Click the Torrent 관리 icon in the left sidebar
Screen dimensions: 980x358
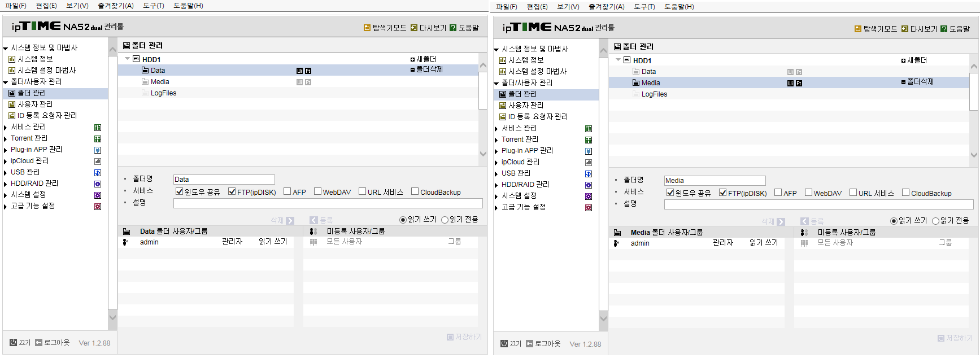point(98,139)
